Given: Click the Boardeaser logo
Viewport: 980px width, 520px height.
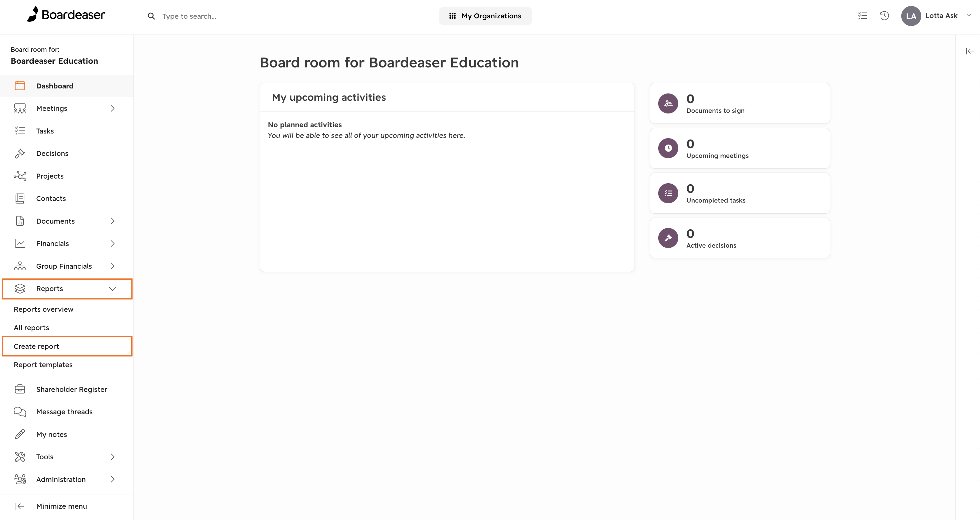Looking at the screenshot, I should coord(66,14).
